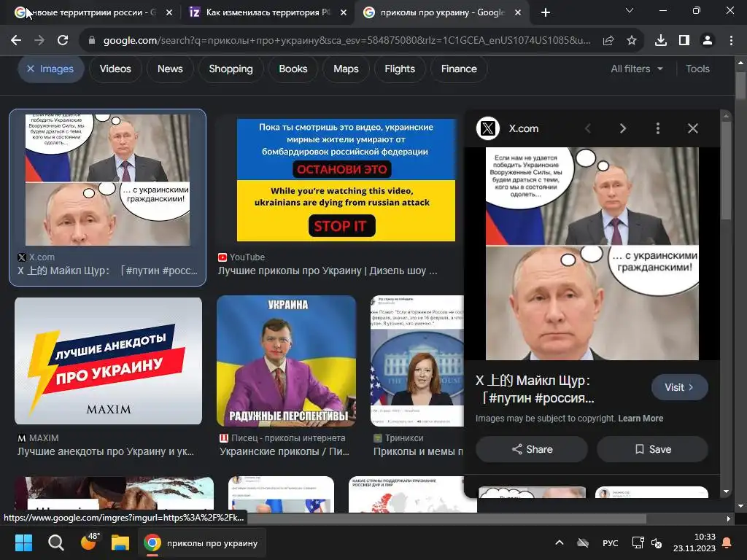The height and width of the screenshot is (560, 747).
Task: Open Windows taskbar search
Action: (56, 542)
